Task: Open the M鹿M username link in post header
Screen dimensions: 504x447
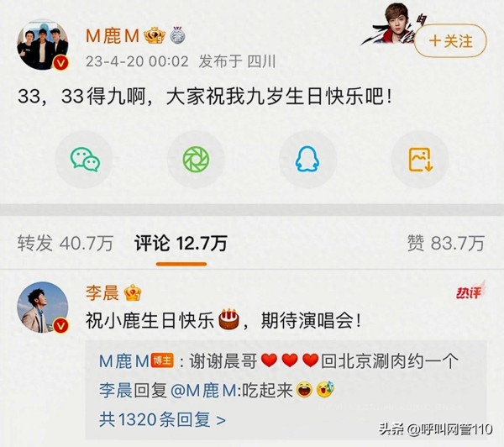Action: pos(113,35)
